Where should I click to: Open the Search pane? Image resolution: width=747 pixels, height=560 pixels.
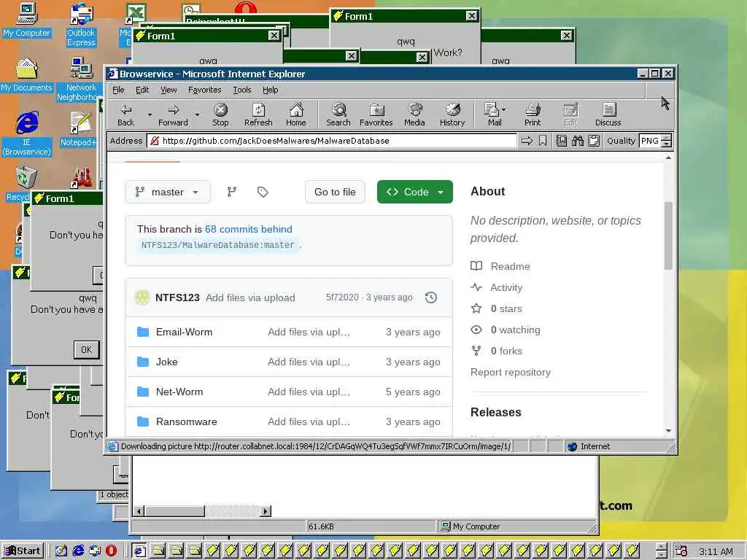(338, 114)
